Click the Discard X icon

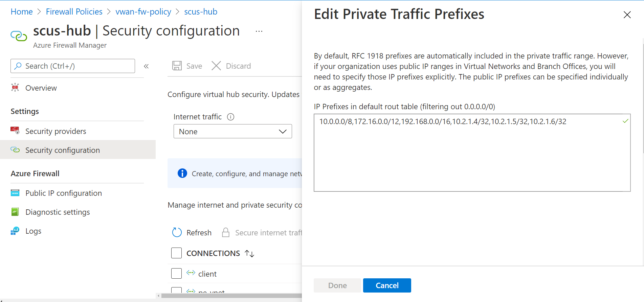[216, 66]
